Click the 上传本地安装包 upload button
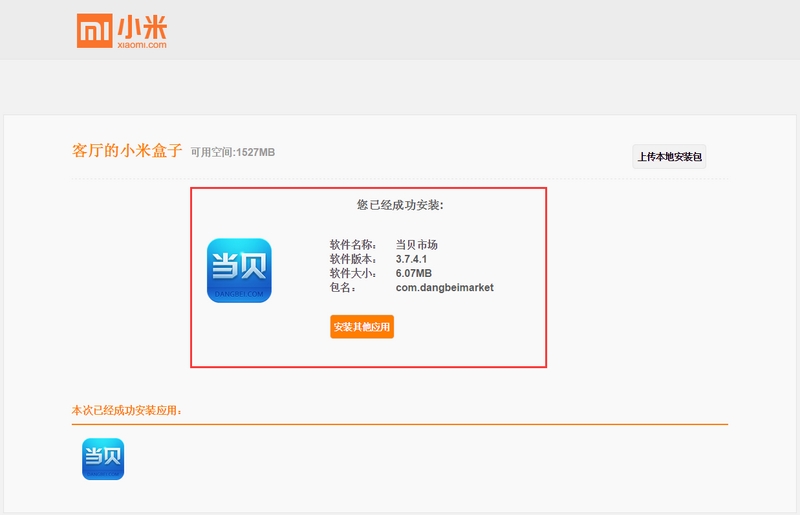 669,157
